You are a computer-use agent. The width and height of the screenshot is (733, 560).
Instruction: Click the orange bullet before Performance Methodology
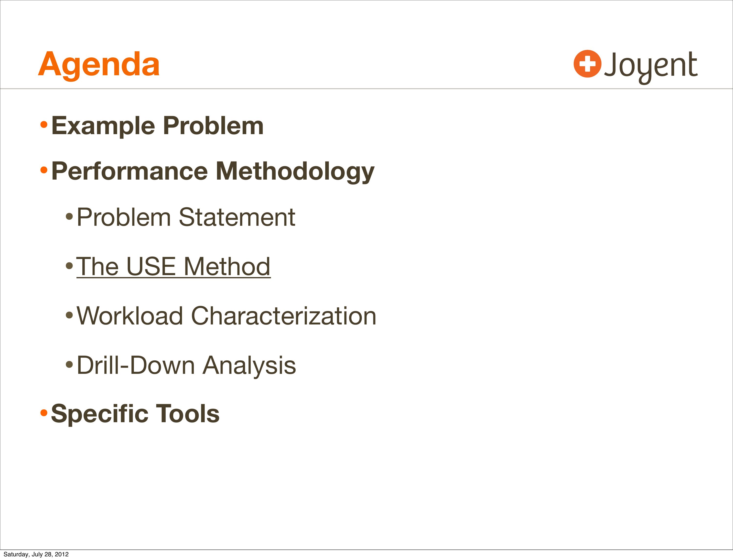pos(44,170)
